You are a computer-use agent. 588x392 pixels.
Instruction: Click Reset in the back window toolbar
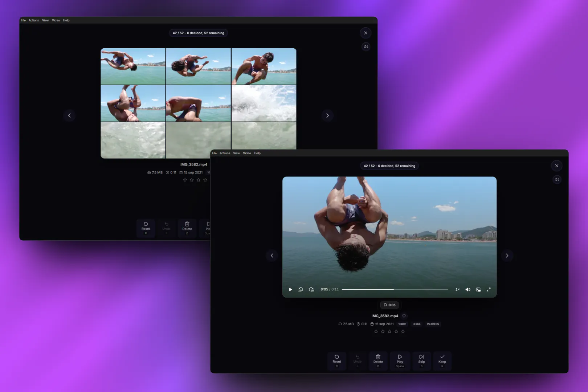(x=146, y=228)
